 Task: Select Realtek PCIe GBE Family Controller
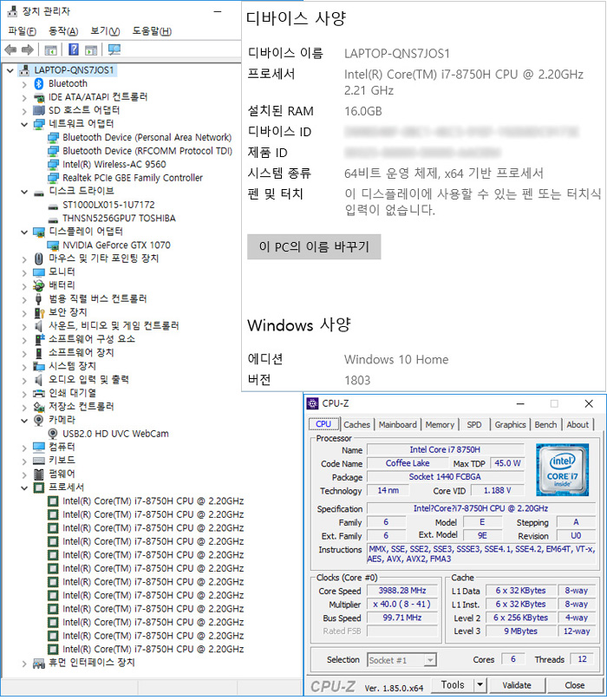[x=133, y=178]
